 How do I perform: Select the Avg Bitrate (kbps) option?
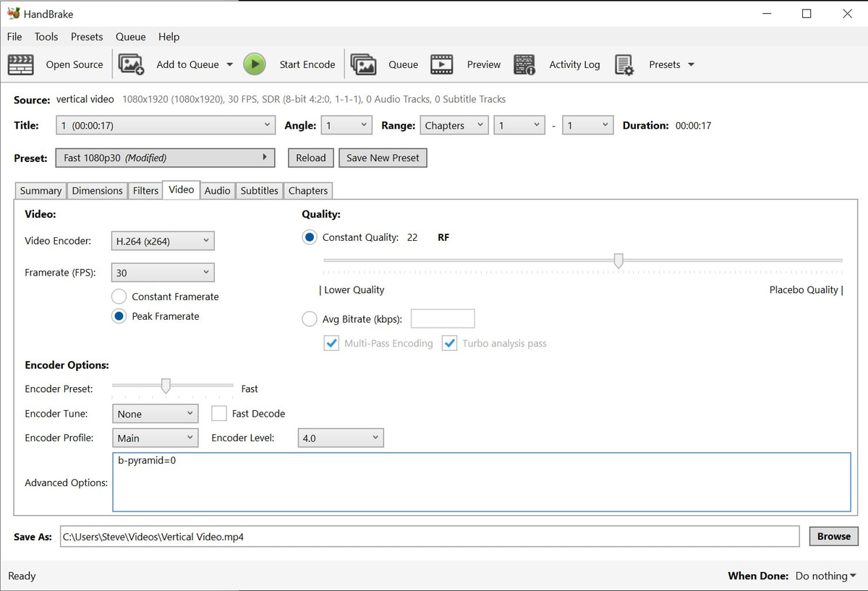point(310,319)
